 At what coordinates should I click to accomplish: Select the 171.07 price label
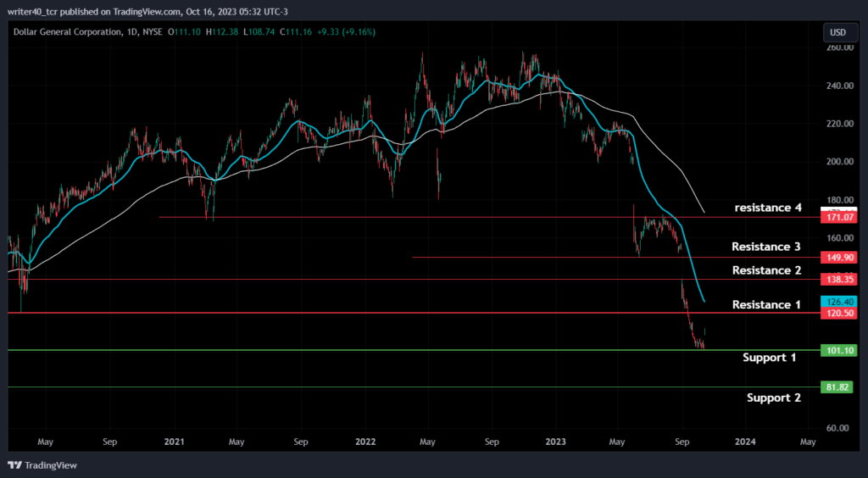[839, 218]
